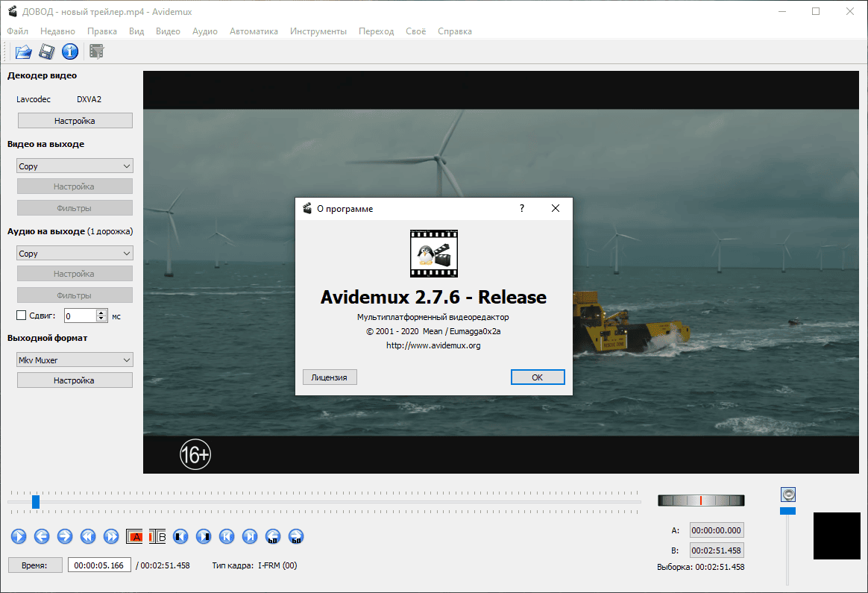The image size is (868, 593).
Task: Click Настройка under Аудио на выходе
Action: point(75,274)
